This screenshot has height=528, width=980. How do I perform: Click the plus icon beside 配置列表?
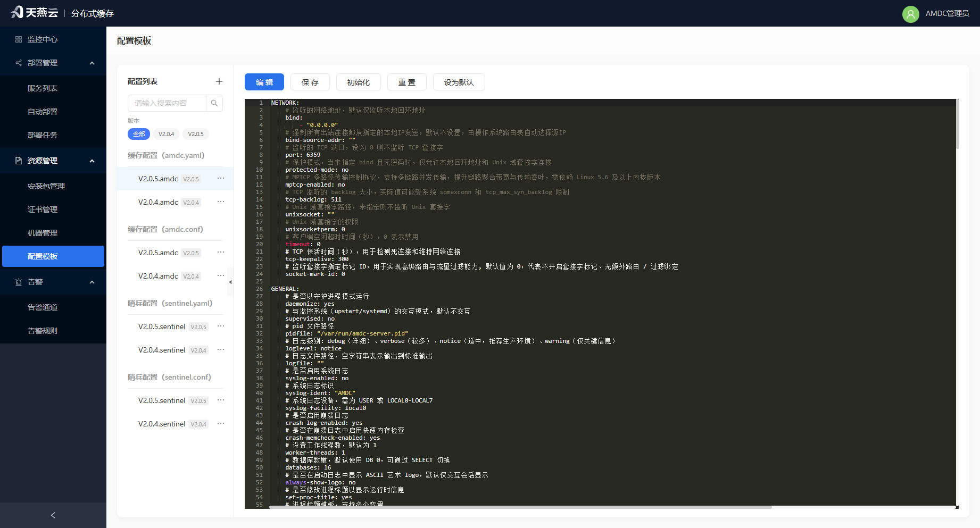point(219,81)
